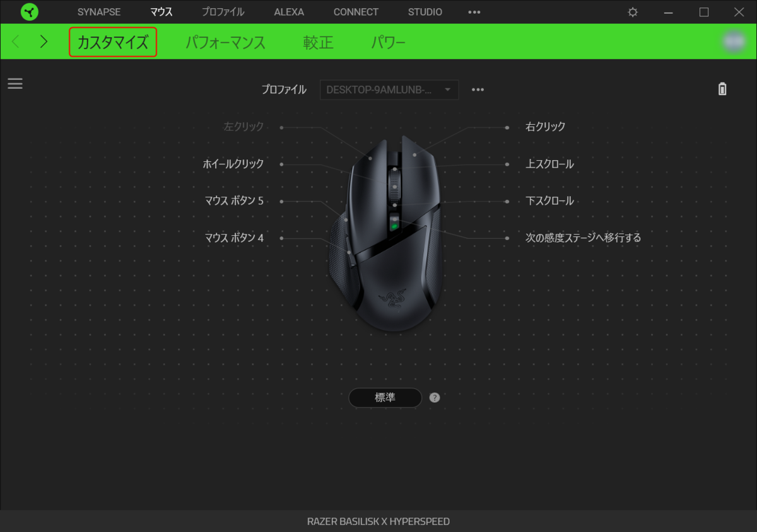Click the 標準 mode button
Viewport: 757px width, 532px height.
385,398
